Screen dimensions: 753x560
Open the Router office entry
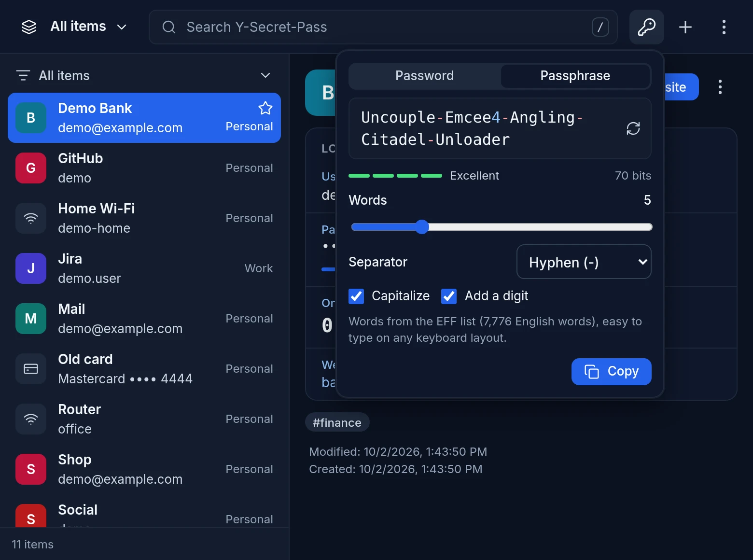(x=144, y=419)
